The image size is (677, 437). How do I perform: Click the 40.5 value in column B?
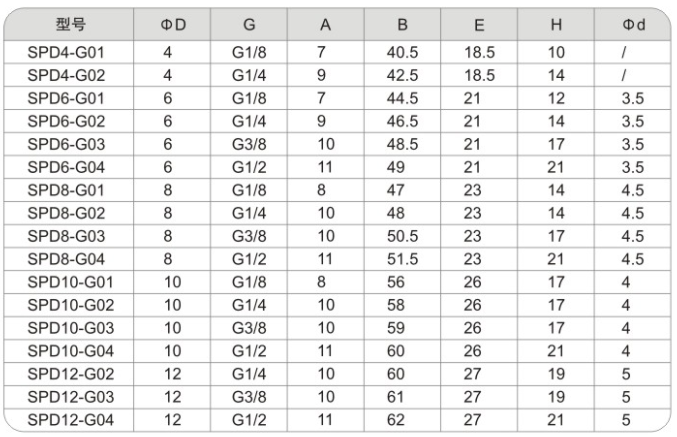point(402,53)
